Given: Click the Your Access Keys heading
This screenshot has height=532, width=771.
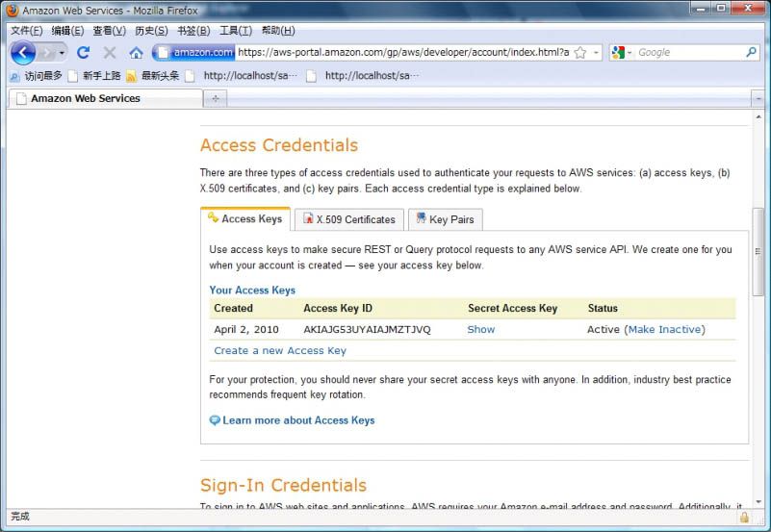Looking at the screenshot, I should coord(252,291).
